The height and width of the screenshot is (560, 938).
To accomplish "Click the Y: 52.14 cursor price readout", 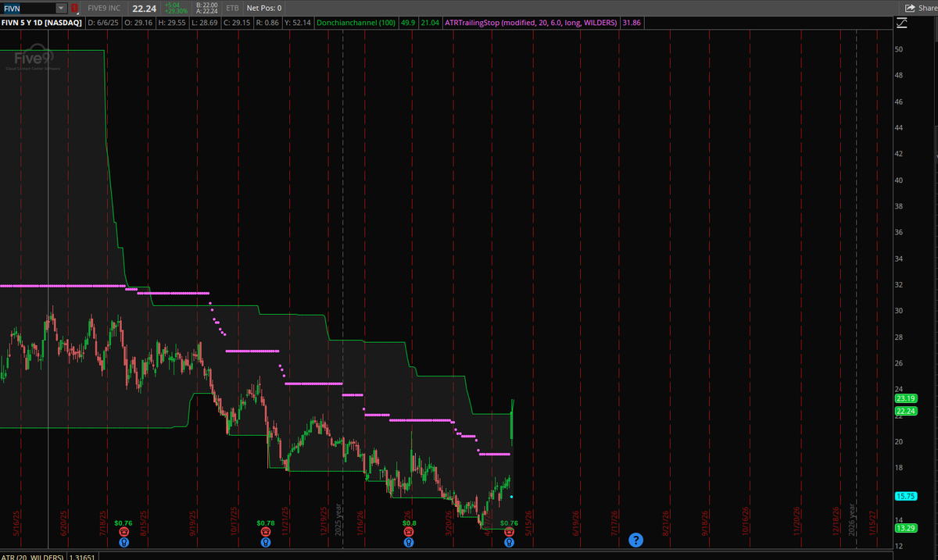I will coord(299,23).
